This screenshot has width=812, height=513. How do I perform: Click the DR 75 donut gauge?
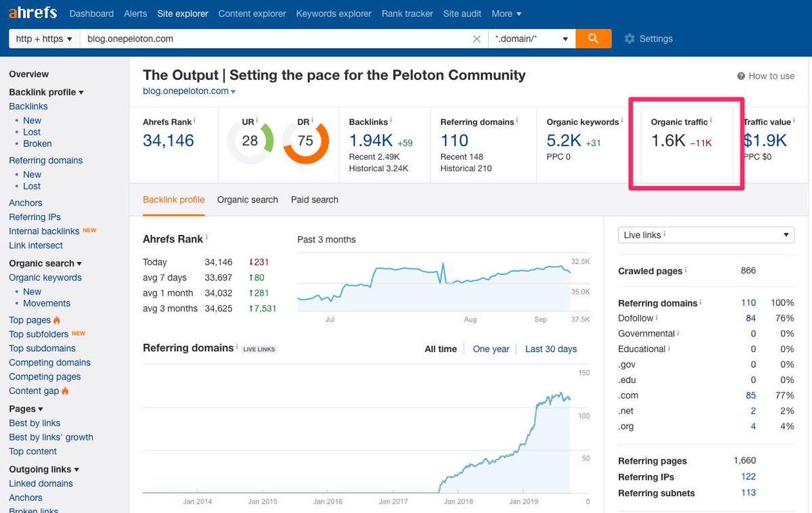(306, 141)
